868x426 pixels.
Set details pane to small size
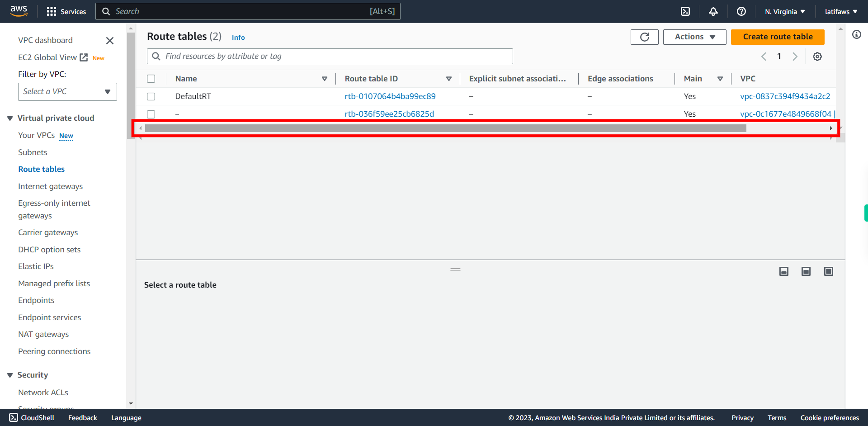[x=784, y=271]
